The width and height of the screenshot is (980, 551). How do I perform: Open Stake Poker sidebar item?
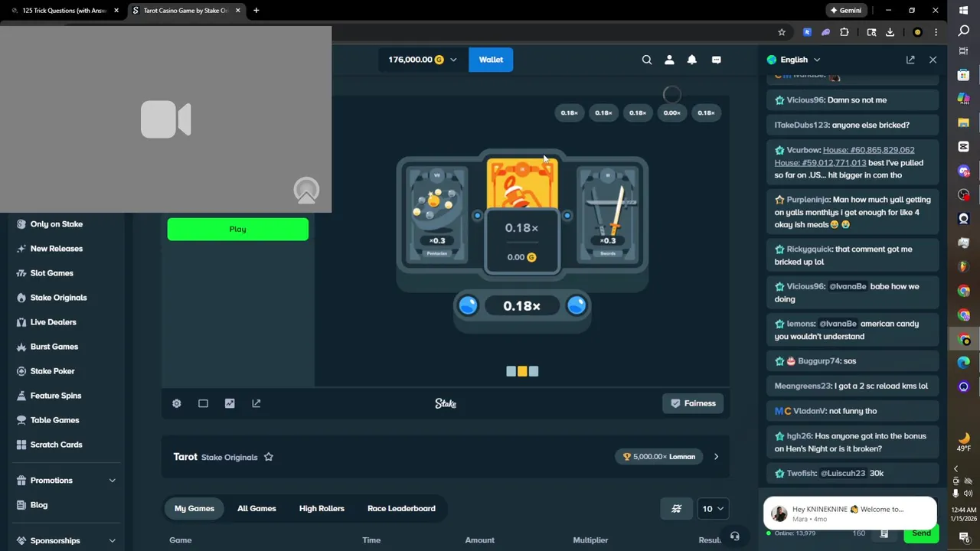tap(52, 371)
